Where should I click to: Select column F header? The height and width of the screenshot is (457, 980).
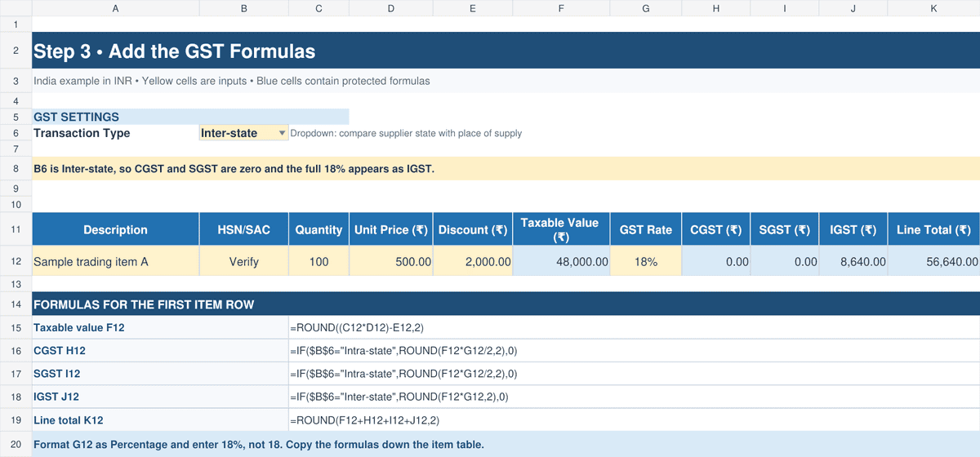[x=561, y=8]
